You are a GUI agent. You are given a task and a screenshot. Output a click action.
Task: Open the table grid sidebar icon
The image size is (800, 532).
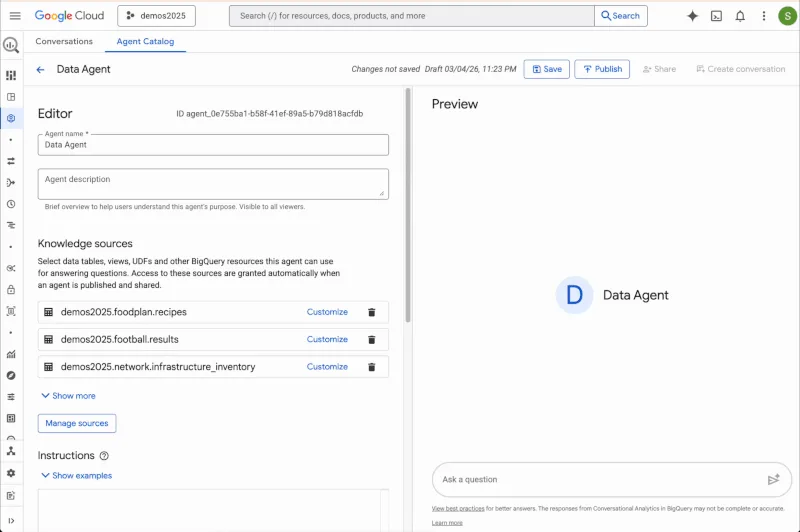click(11, 418)
